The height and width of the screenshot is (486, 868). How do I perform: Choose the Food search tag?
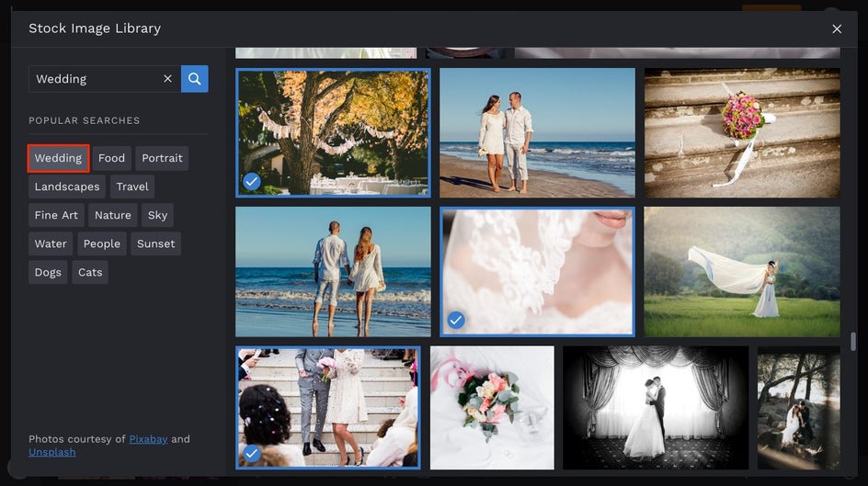click(x=112, y=158)
